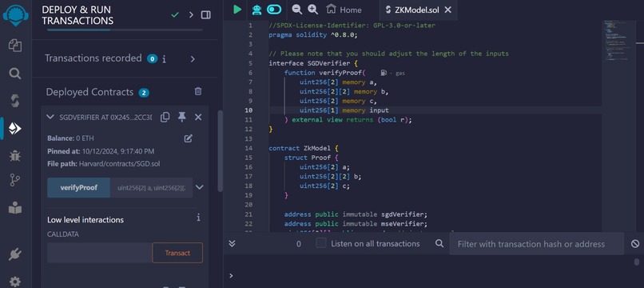Click the CALLDATA input field
This screenshot has width=644, height=288.
coord(100,253)
